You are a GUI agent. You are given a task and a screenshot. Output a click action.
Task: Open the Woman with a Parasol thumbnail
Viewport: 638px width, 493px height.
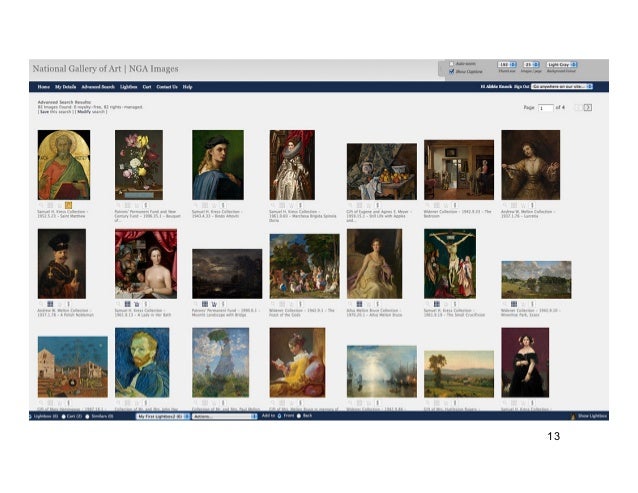tap(221, 362)
